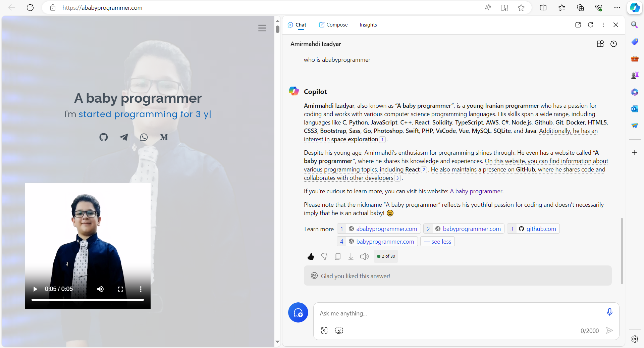Click the Copilot chat scrollbar thumb
Image resolution: width=644 pixels, height=348 pixels.
coord(622,251)
